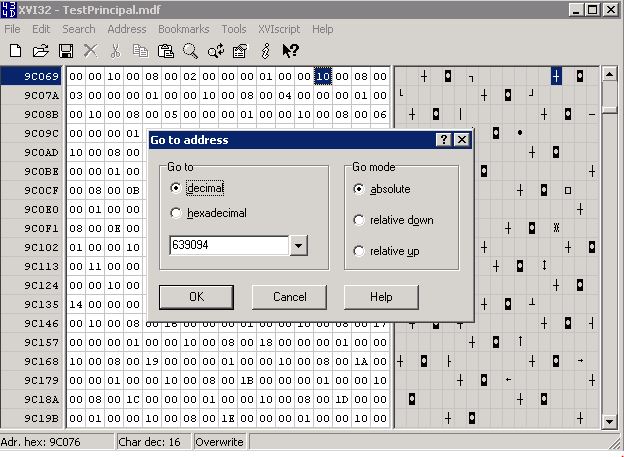Select the decimal radio button

coord(176,188)
